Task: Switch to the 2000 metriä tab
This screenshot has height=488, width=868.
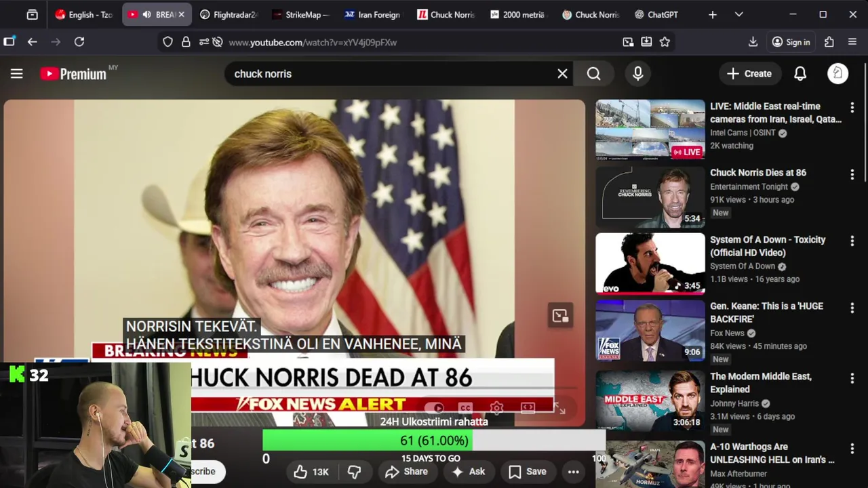Action: coord(517,14)
